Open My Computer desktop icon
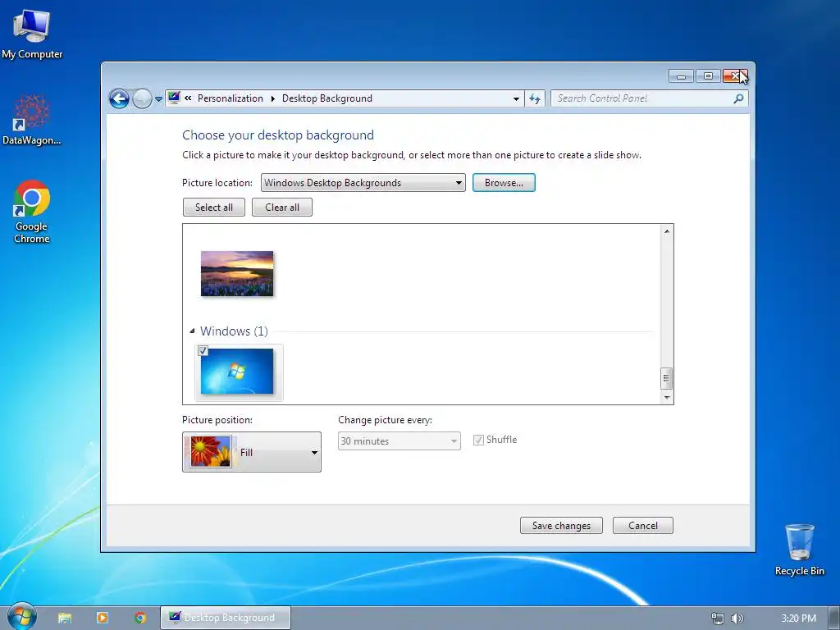 32,34
